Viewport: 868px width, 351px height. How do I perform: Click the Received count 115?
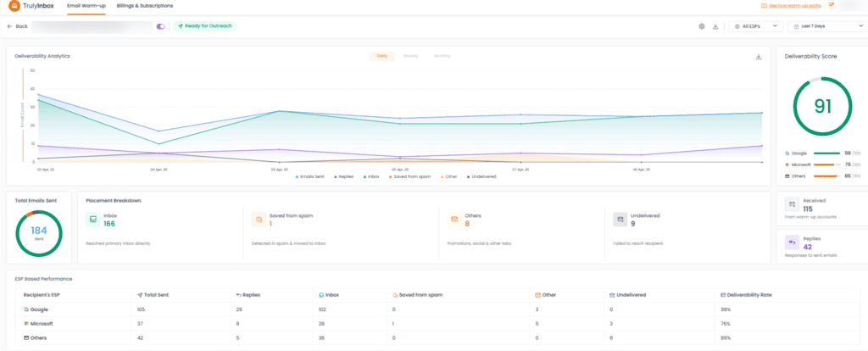click(808, 209)
